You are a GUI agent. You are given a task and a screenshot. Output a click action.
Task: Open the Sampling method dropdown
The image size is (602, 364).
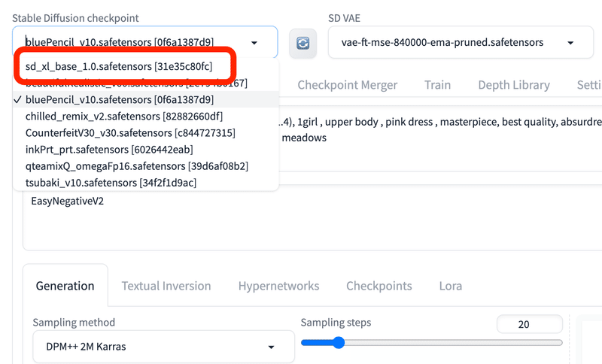163,347
